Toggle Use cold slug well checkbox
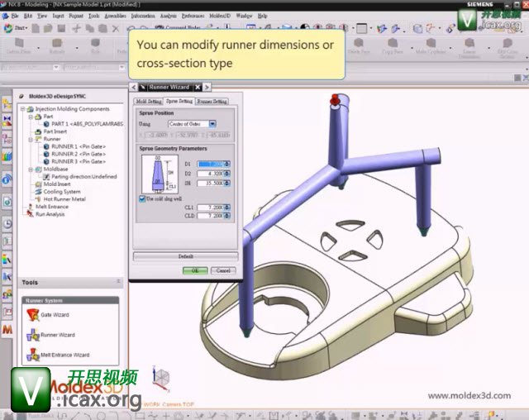The height and width of the screenshot is (420, 529). pyautogui.click(x=142, y=199)
